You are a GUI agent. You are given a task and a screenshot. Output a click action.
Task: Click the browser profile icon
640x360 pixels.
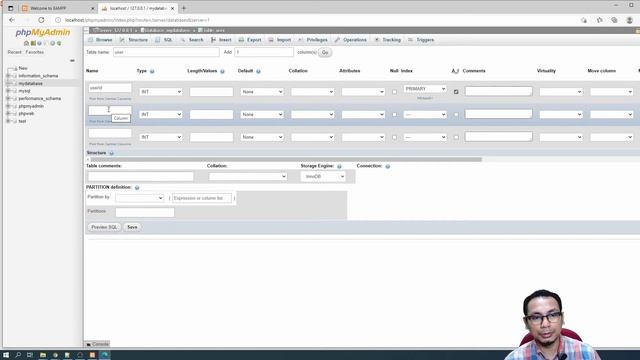click(x=630, y=20)
